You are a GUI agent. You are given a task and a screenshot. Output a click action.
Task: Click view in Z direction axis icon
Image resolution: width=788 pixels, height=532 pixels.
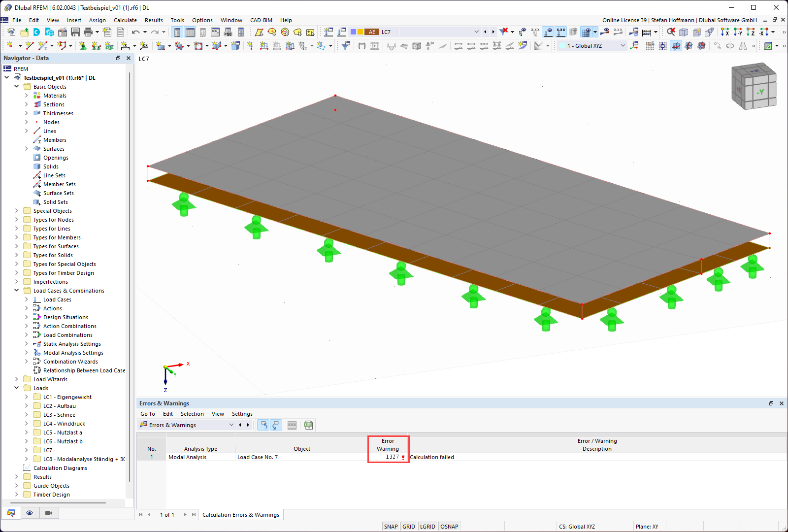751,32
